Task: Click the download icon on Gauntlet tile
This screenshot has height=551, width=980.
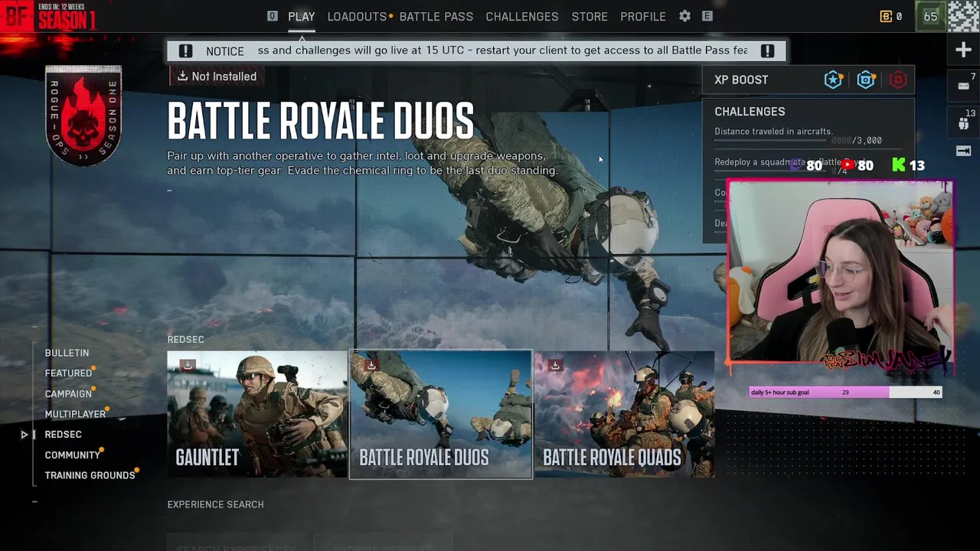Action: coord(188,366)
